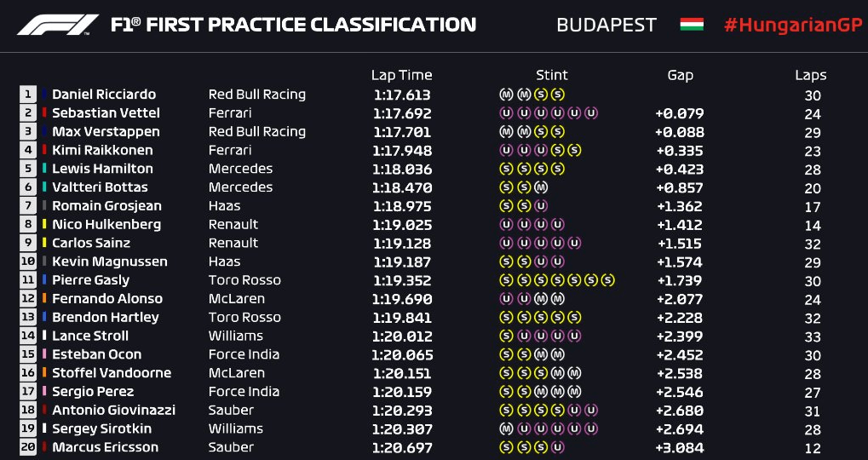The height and width of the screenshot is (460, 868).
Task: Select the Stint column header
Action: click(551, 75)
